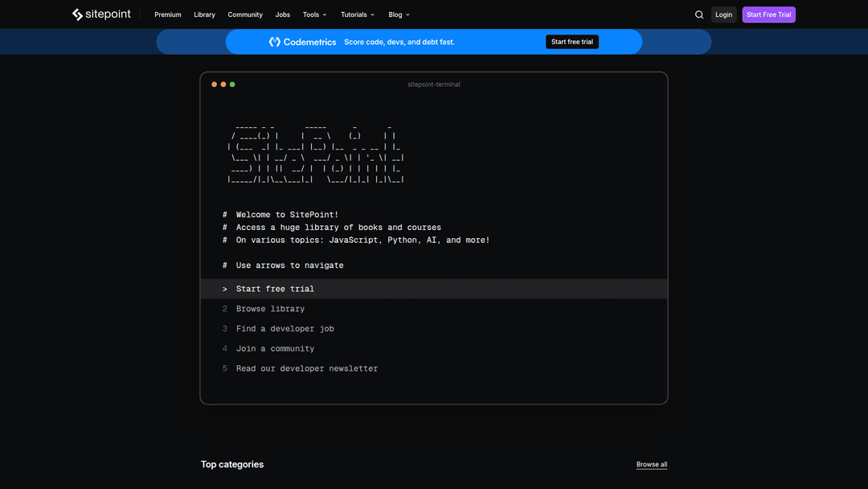The image size is (868, 489).
Task: Choose Browse library in terminal list
Action: (x=270, y=309)
